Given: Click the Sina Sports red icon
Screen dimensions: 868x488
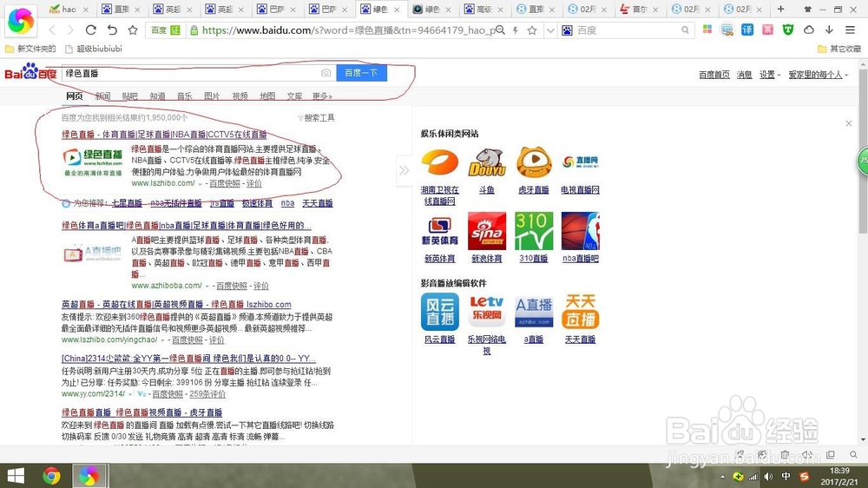Looking at the screenshot, I should coord(487,230).
